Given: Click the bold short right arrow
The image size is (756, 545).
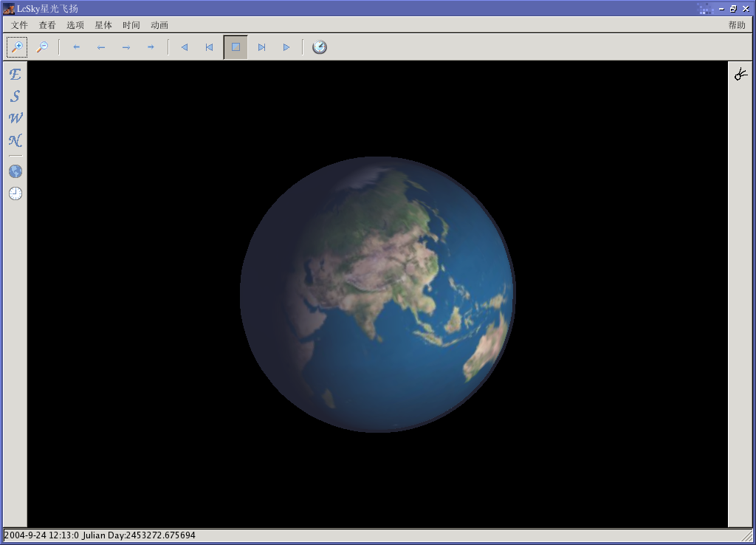Looking at the screenshot, I should [151, 47].
